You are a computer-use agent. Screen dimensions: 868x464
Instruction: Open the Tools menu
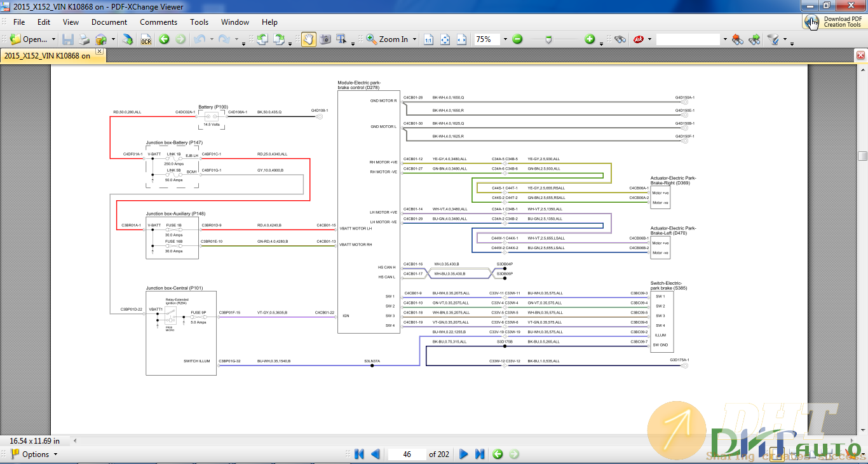199,22
